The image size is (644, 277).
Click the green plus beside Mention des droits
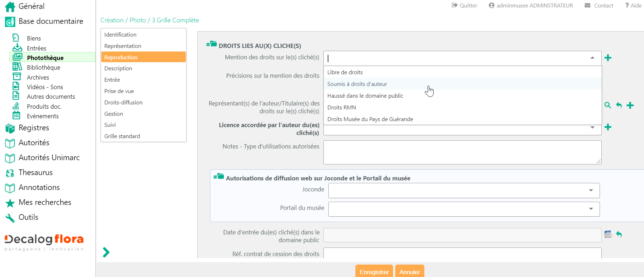[x=608, y=58]
